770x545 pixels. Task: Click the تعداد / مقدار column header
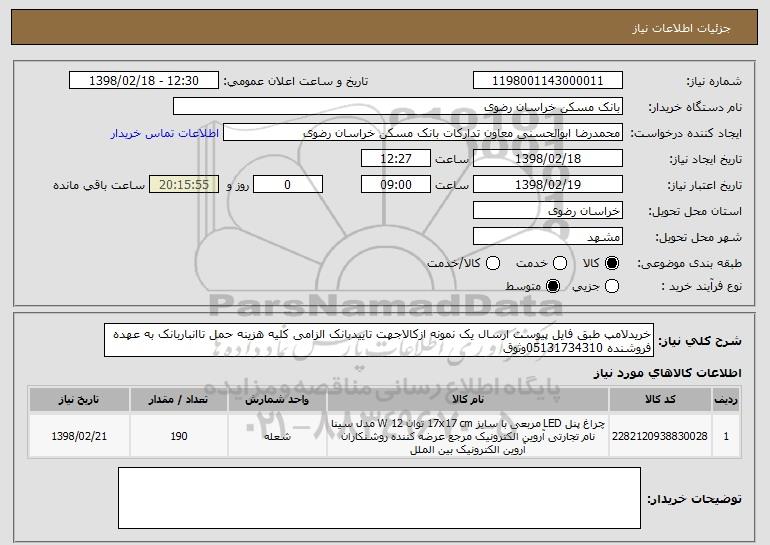(179, 399)
